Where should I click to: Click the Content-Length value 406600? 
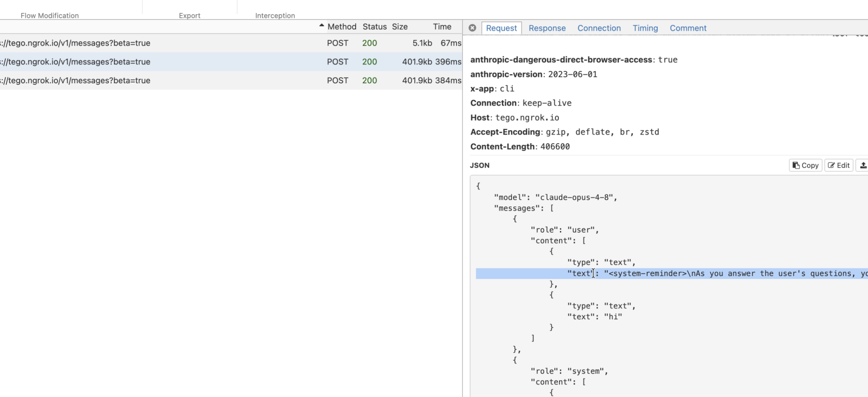click(x=555, y=147)
